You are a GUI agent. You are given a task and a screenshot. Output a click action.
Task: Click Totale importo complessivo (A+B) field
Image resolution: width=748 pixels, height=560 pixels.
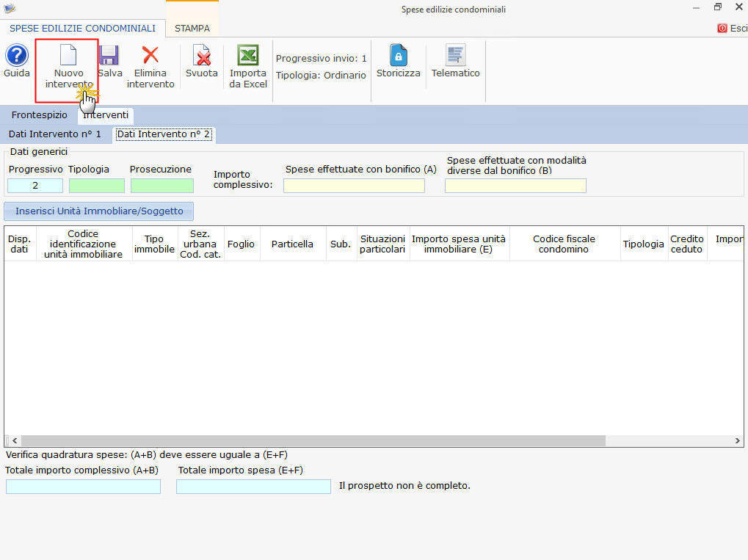tap(83, 487)
